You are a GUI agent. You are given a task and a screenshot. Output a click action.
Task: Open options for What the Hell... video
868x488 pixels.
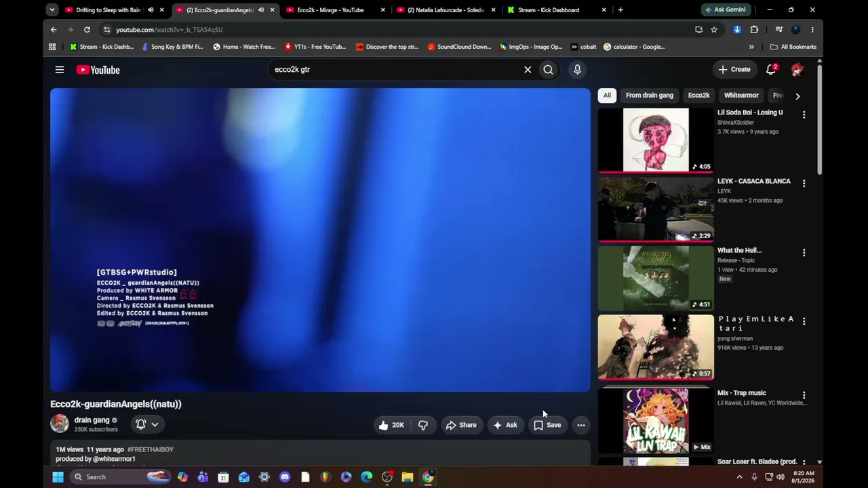804,253
